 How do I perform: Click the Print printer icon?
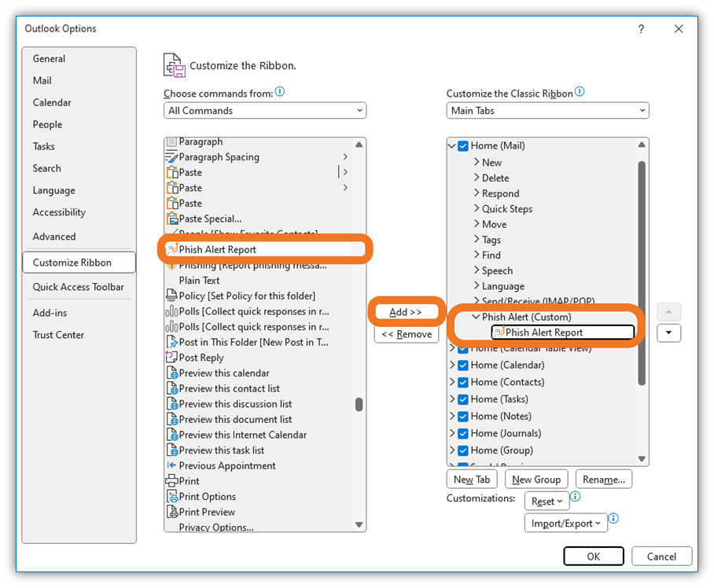[171, 480]
